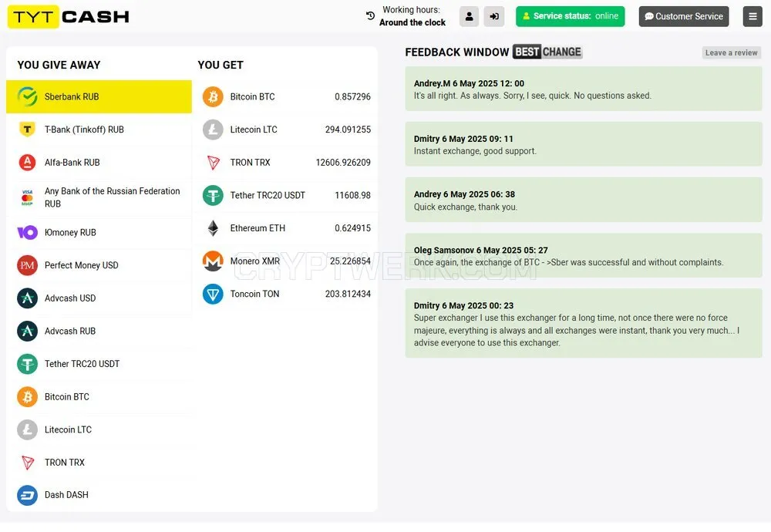The width and height of the screenshot is (771, 532).
Task: Select TRON TRX label in You Get
Action: coord(251,162)
